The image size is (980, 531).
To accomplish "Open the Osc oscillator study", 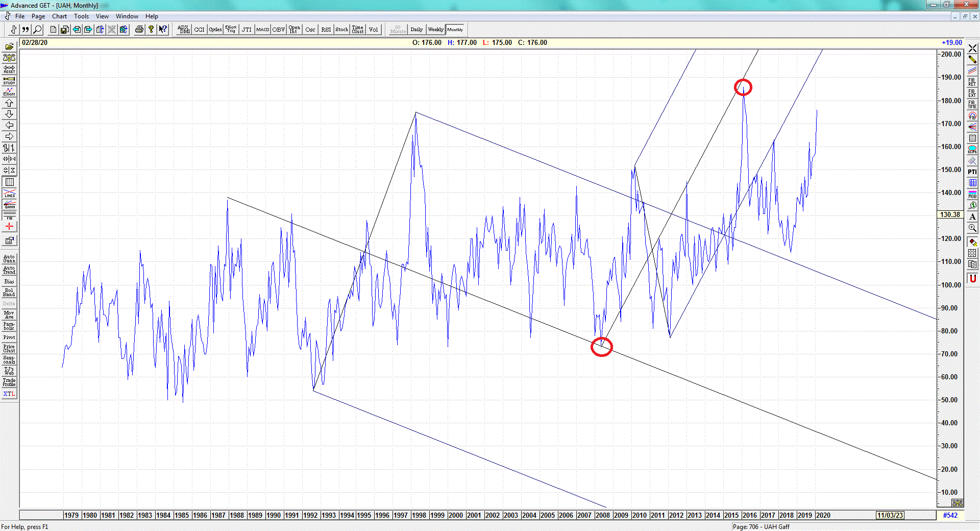I will click(310, 30).
